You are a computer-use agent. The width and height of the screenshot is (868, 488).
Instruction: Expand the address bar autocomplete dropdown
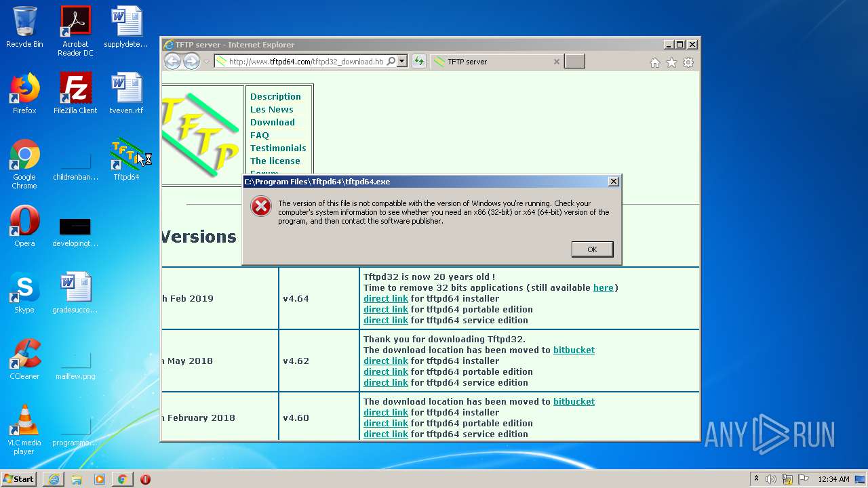click(x=401, y=61)
